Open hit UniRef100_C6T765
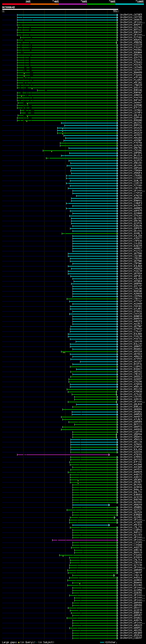 tap(131, 17)
